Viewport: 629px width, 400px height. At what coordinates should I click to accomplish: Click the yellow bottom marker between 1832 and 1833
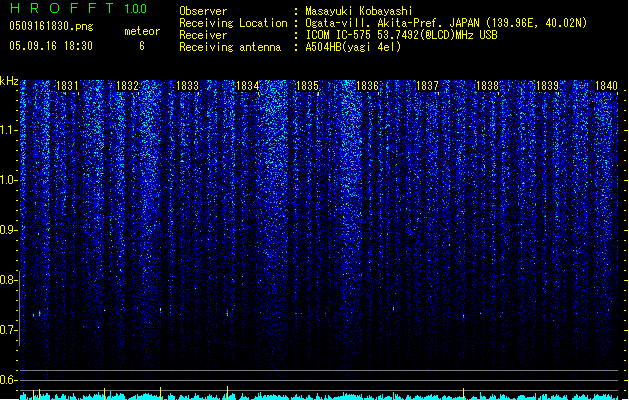[160, 393]
